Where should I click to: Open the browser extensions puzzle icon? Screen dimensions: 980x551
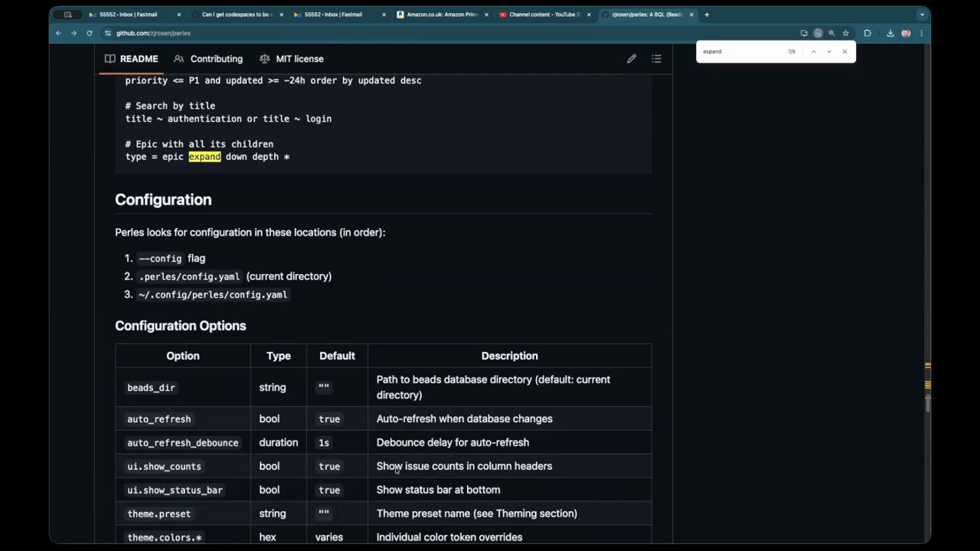867,33
